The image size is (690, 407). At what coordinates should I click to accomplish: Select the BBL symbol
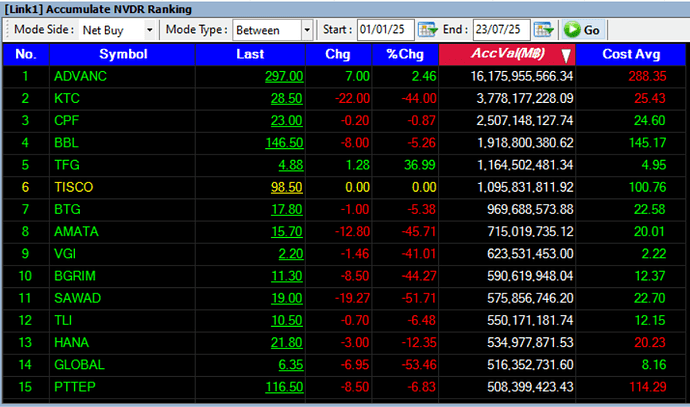point(66,143)
